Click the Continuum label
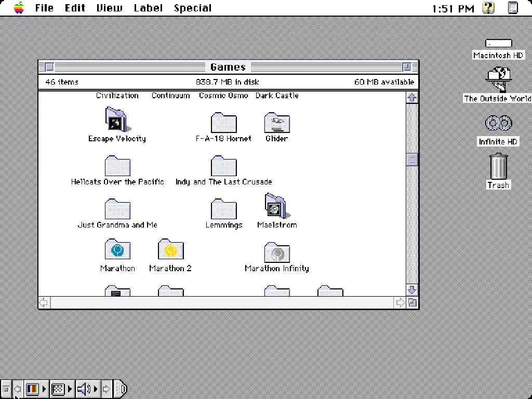The width and height of the screenshot is (532, 399). click(x=170, y=96)
